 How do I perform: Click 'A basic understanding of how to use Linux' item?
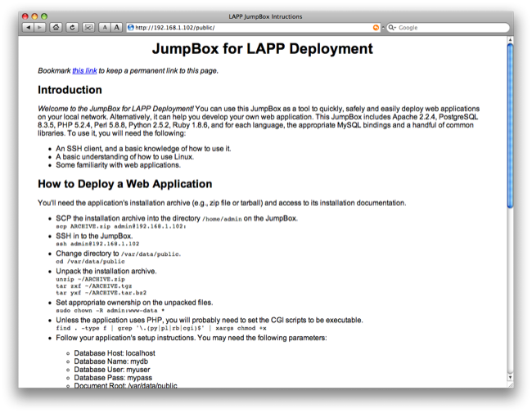pos(125,157)
